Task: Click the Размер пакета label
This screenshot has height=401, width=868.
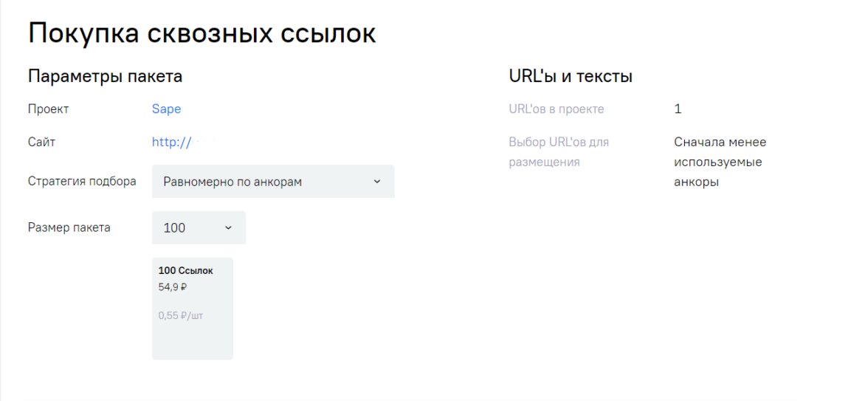Action: (69, 227)
